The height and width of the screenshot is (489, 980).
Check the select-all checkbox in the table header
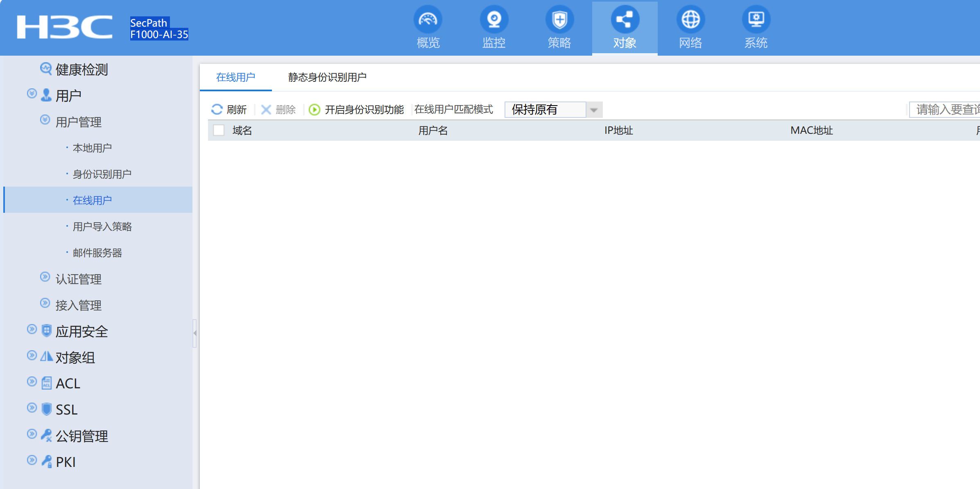coord(219,130)
